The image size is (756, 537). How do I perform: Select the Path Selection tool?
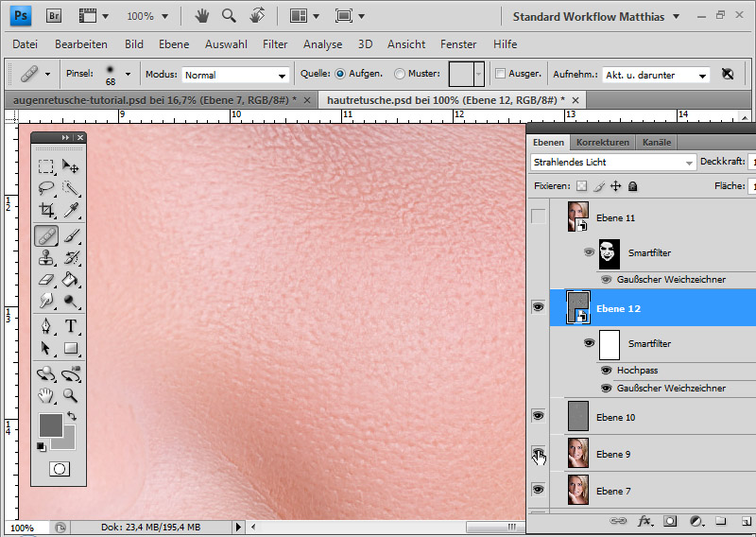click(46, 348)
